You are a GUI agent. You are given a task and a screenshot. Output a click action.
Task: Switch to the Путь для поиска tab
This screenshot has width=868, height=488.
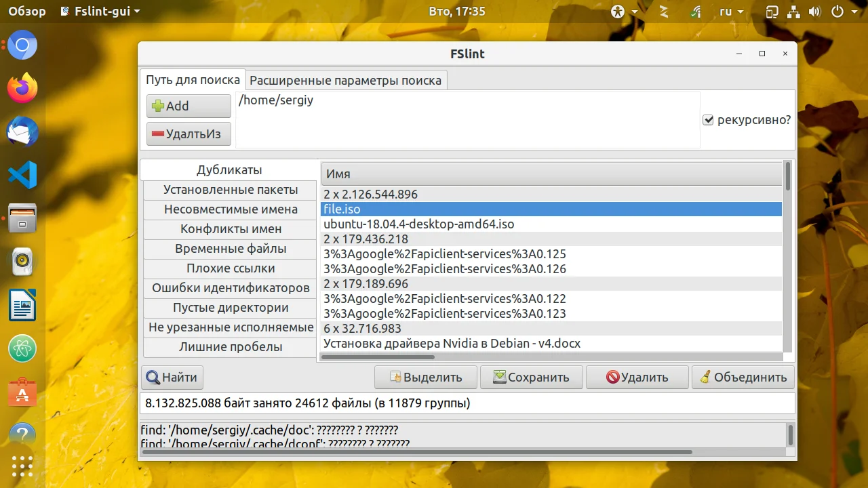pyautogui.click(x=193, y=80)
